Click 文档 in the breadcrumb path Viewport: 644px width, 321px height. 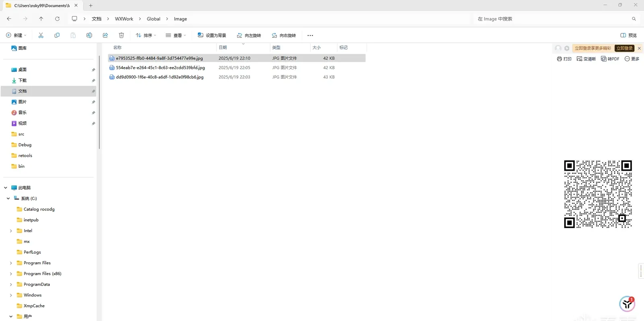(97, 19)
